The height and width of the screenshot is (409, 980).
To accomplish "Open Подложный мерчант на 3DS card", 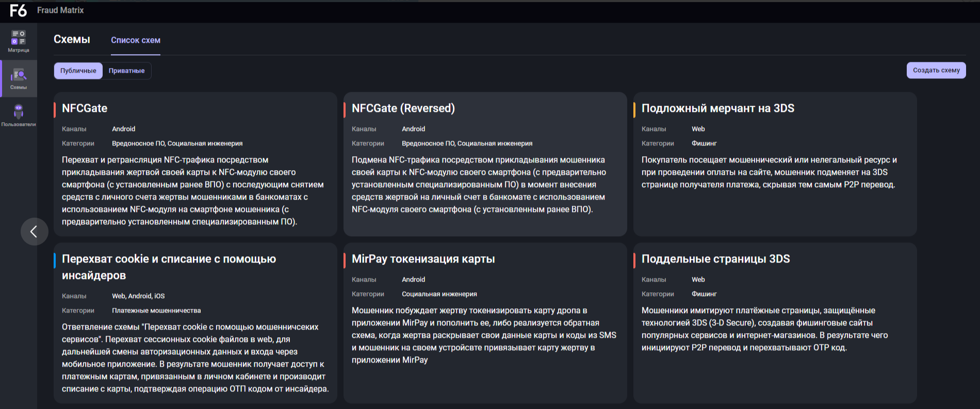I will click(717, 108).
